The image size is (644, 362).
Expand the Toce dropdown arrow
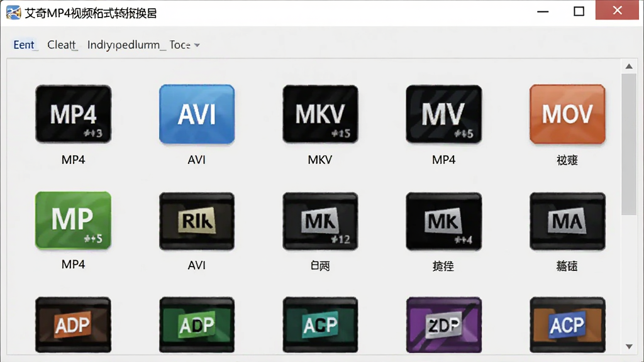(x=197, y=45)
